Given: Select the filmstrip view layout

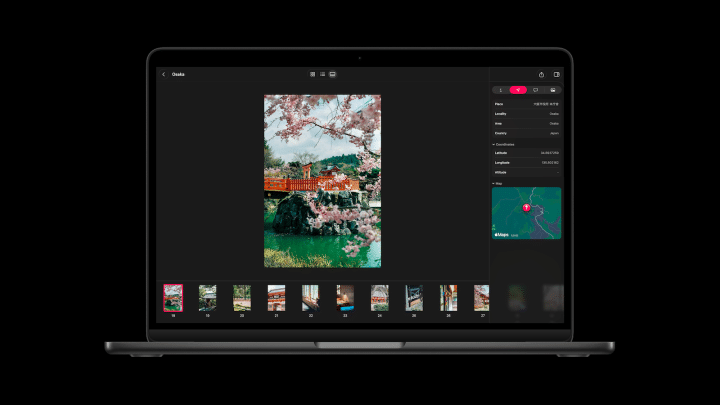Looking at the screenshot, I should [x=333, y=74].
